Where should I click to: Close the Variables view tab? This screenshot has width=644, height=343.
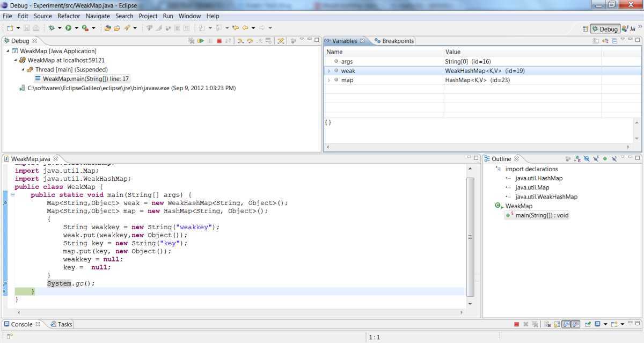(x=362, y=41)
